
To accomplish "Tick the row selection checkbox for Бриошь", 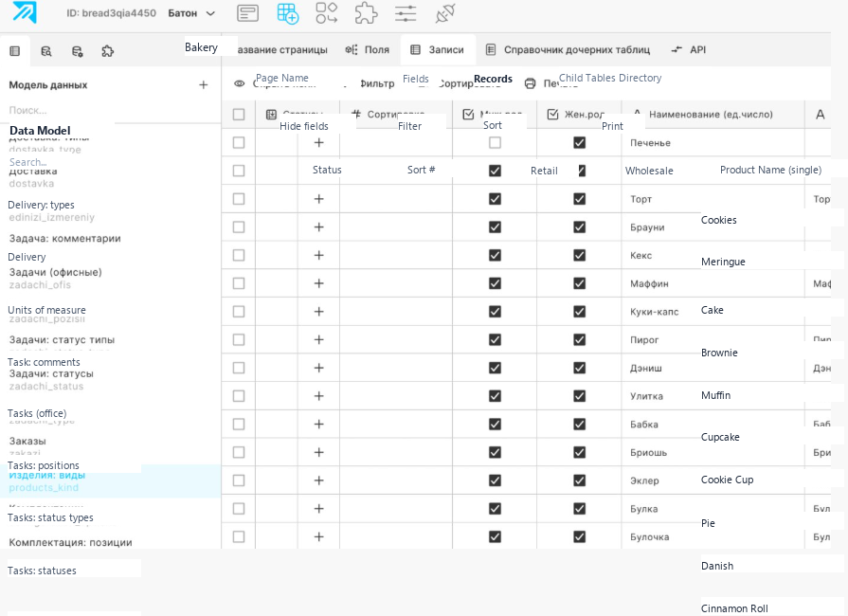I will click(239, 452).
